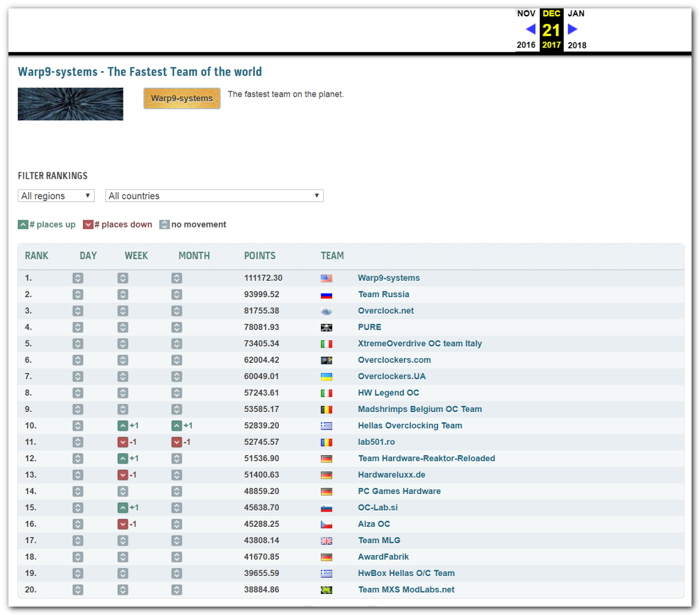The image size is (700, 615).
Task: Open the All regions dropdown
Action: [56, 196]
